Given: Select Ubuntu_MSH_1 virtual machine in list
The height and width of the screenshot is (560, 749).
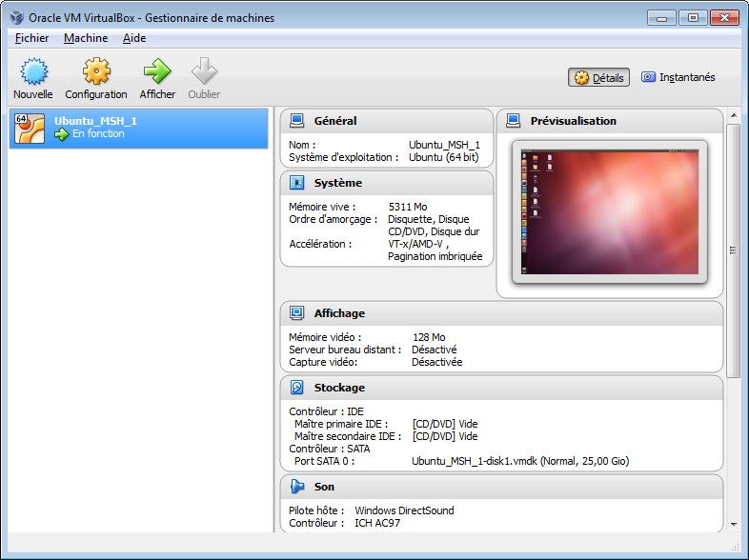Looking at the screenshot, I should [x=139, y=128].
